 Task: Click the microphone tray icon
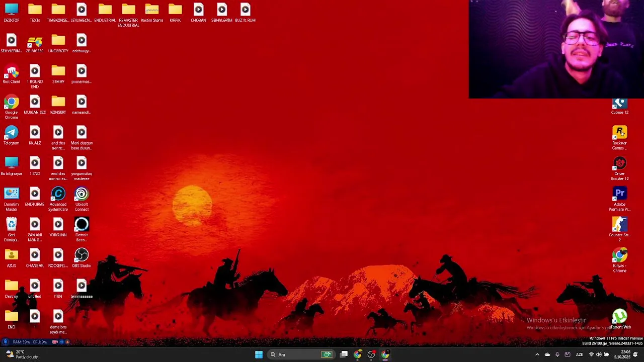(x=557, y=354)
